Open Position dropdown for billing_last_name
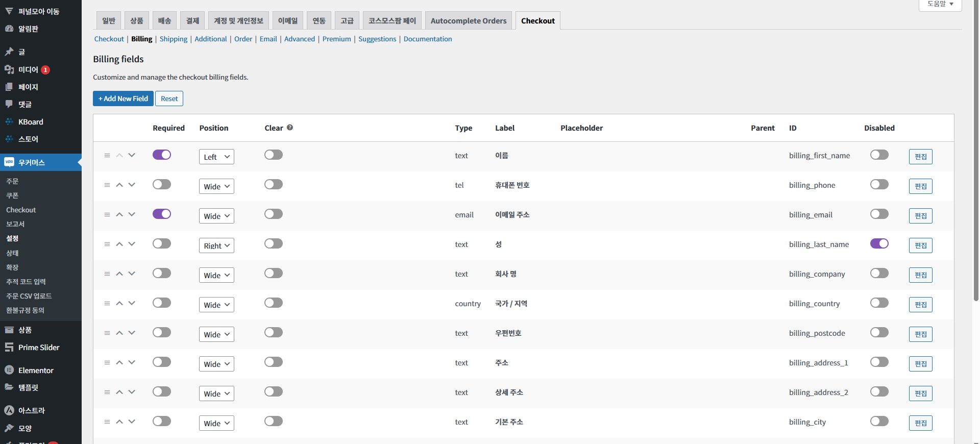 [216, 245]
